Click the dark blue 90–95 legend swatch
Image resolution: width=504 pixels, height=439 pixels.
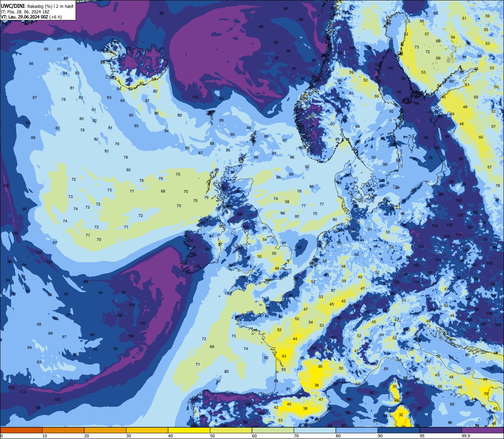tap(398, 430)
